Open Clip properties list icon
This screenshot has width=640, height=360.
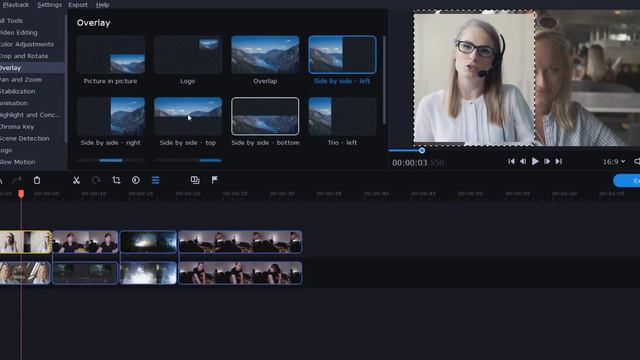[x=156, y=180]
